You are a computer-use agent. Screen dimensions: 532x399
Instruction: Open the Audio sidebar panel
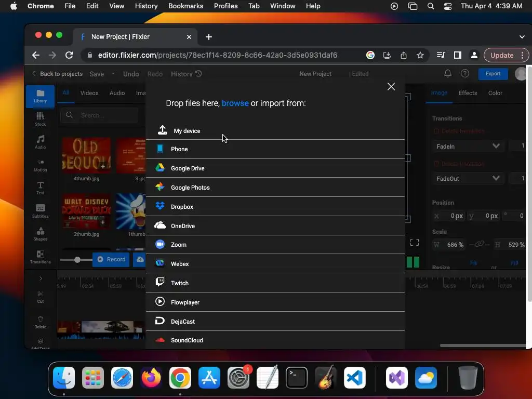[40, 142]
